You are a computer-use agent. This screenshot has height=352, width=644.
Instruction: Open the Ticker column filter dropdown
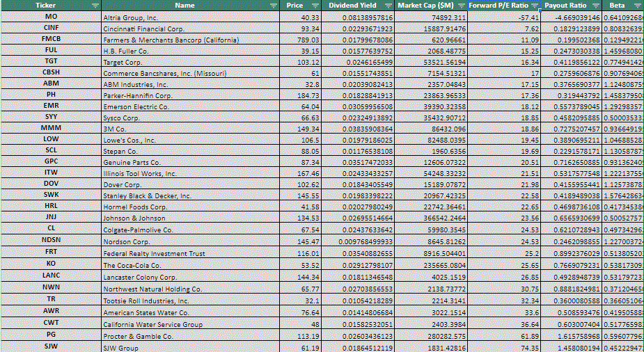[95, 6]
